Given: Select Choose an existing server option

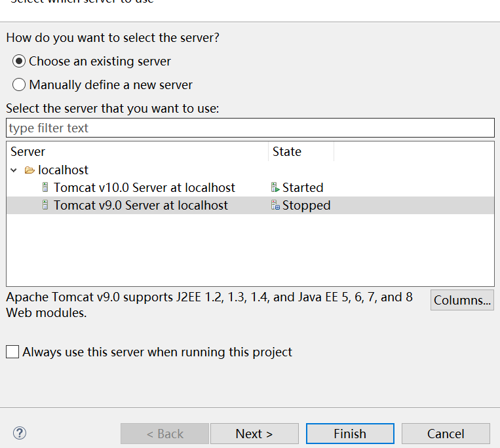Looking at the screenshot, I should 20,62.
